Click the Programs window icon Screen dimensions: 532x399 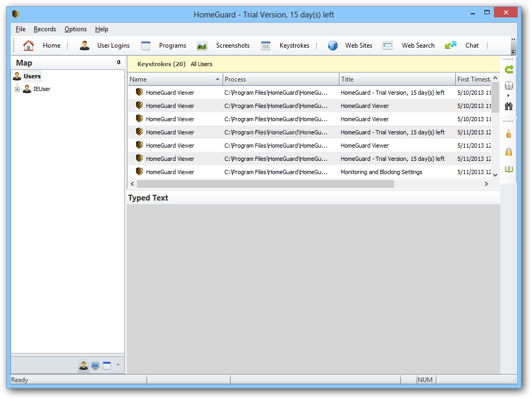point(145,46)
